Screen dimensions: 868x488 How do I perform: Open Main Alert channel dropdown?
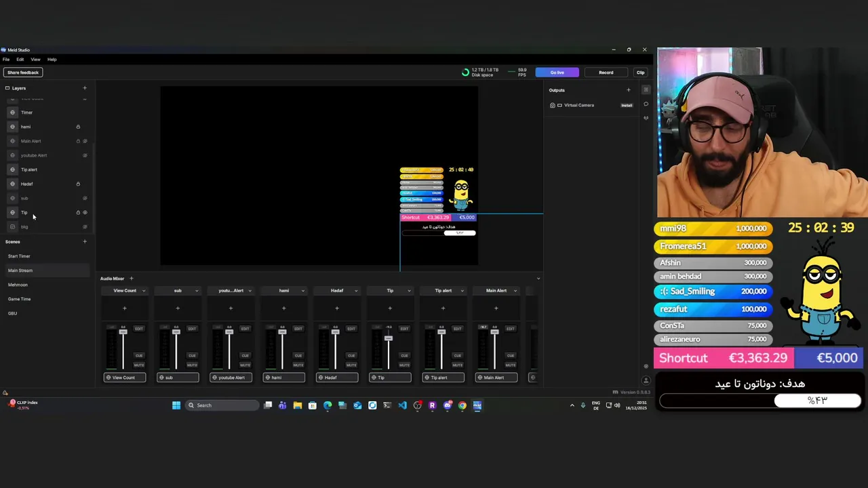tap(515, 291)
